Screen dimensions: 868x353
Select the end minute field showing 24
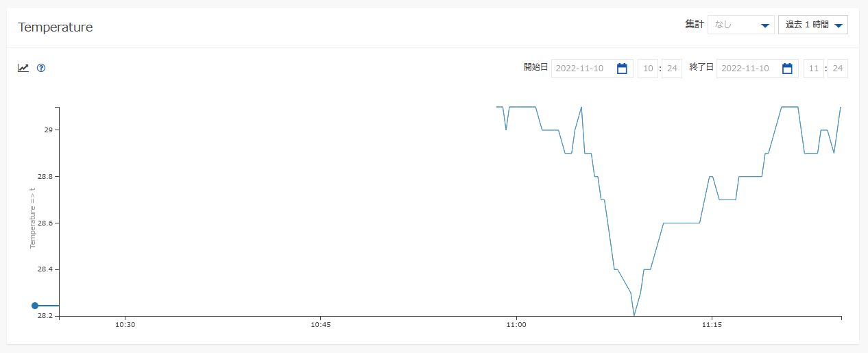tap(837, 69)
